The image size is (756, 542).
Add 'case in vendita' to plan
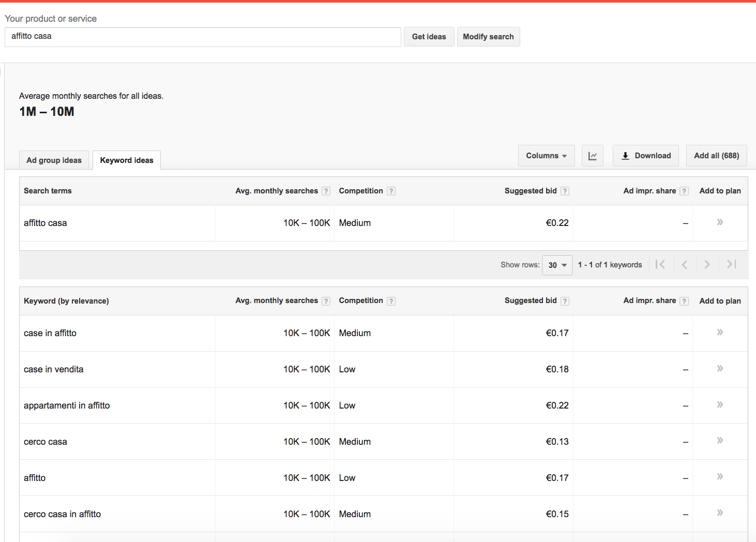(x=720, y=368)
